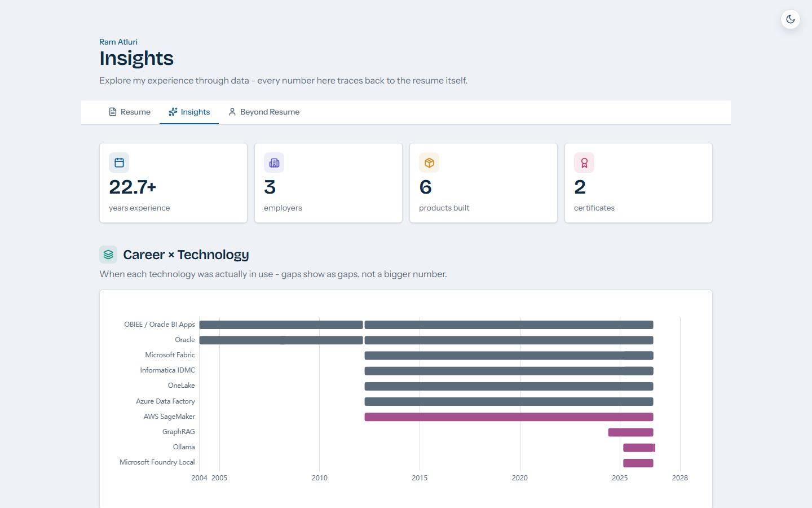Switch to the Beyond Resume tab

[x=264, y=112]
